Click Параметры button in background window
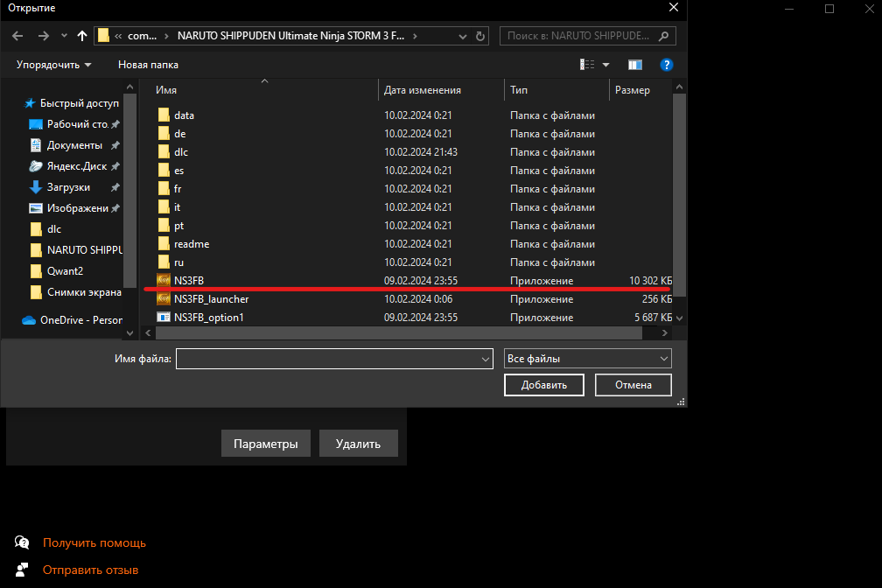The height and width of the screenshot is (588, 882). [x=265, y=444]
